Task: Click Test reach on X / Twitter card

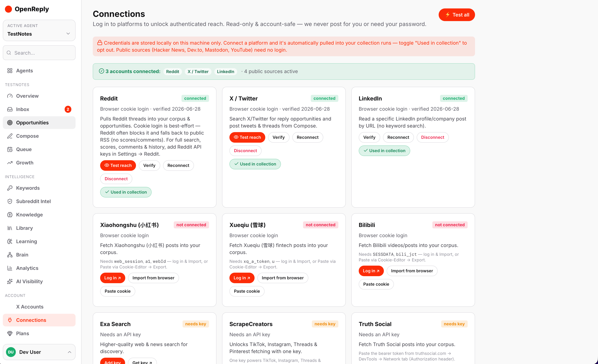Action: pos(247,137)
